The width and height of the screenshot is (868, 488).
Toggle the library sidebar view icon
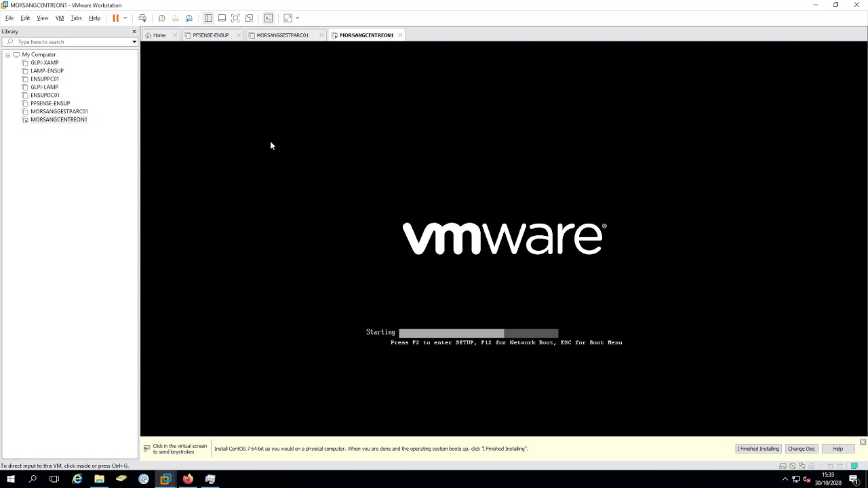click(208, 18)
